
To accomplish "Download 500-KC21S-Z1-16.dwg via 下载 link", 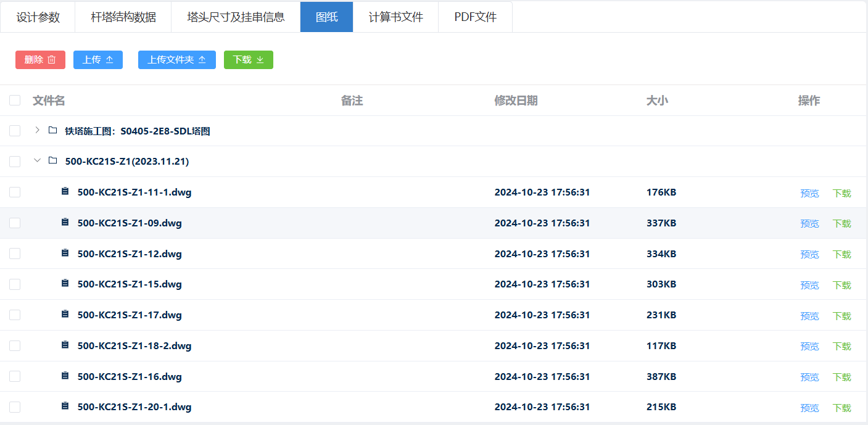I will tap(842, 377).
